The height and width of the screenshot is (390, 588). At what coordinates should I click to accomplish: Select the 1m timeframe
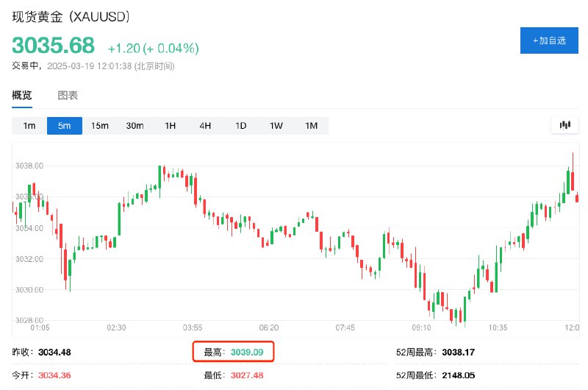click(29, 126)
